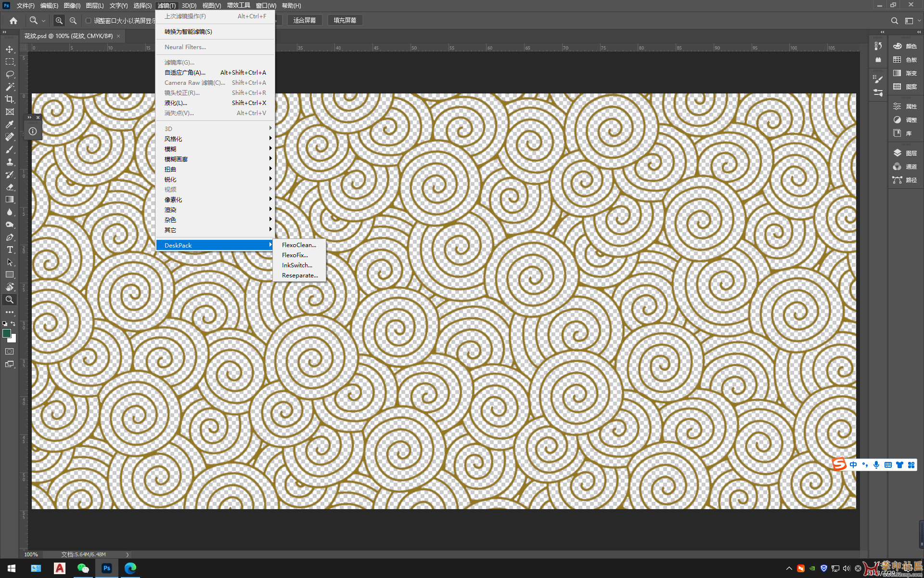This screenshot has width=924, height=578.
Task: Open Microsoft Edge from taskbar
Action: tap(130, 568)
